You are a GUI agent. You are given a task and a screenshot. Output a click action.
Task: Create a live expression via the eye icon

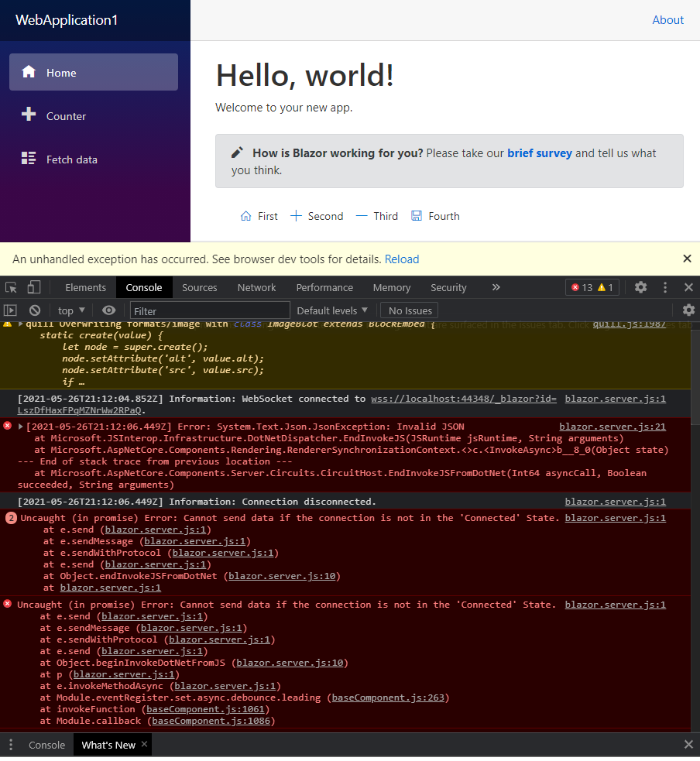pyautogui.click(x=108, y=310)
